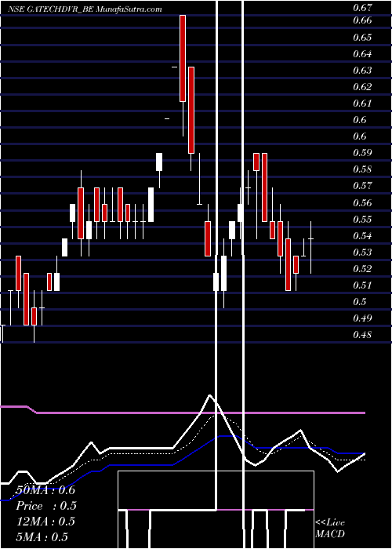Select the 0.53 price level label
This screenshot has width=392, height=549.
(362, 252)
